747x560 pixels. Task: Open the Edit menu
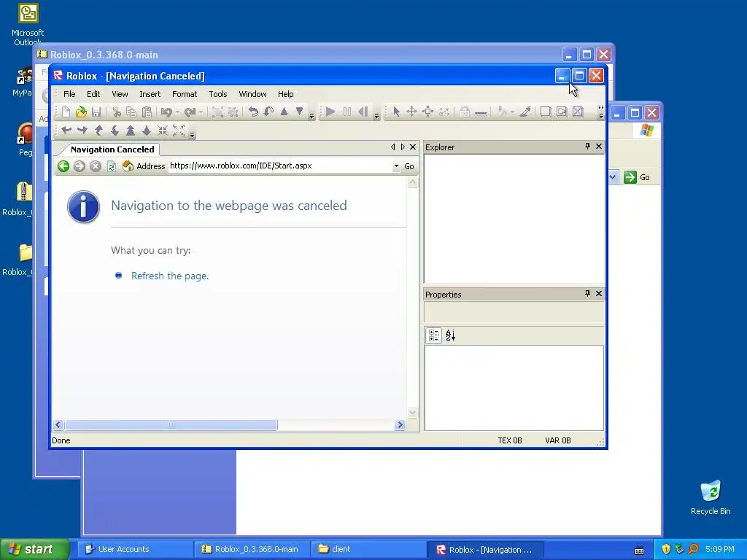click(93, 94)
